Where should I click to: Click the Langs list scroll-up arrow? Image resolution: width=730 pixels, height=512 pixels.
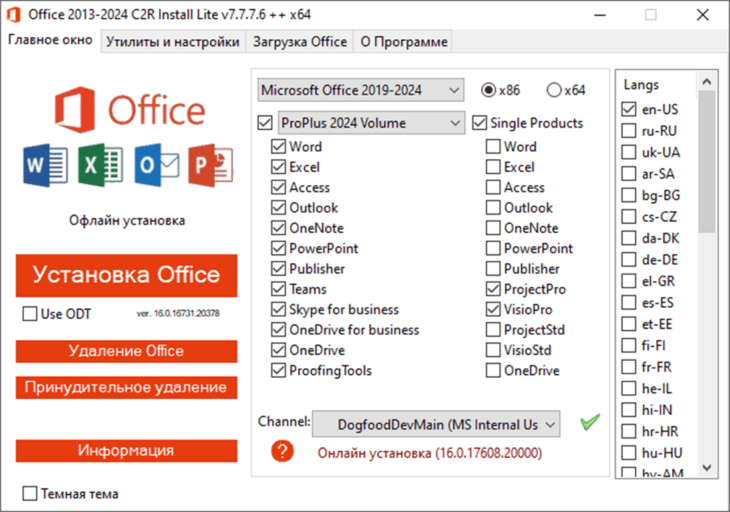707,82
